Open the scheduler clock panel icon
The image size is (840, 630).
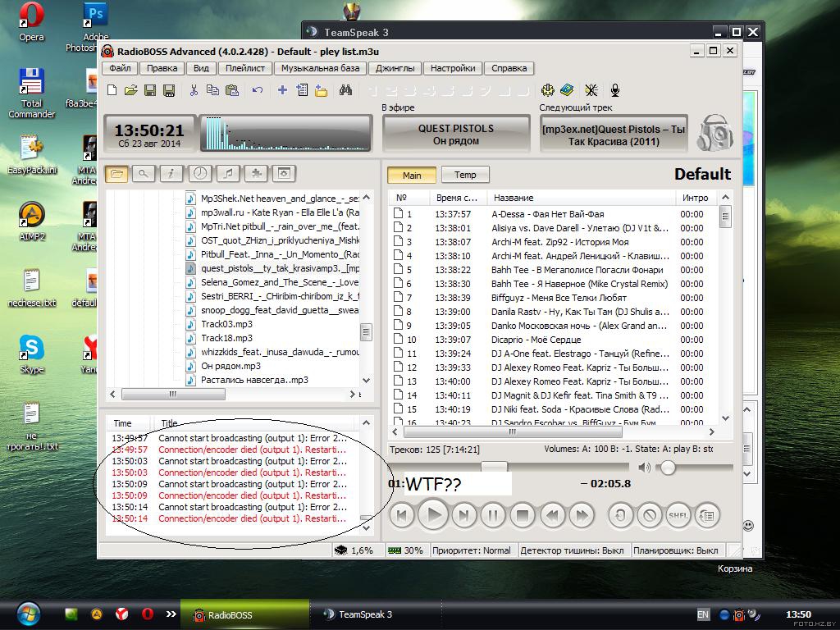click(x=200, y=174)
